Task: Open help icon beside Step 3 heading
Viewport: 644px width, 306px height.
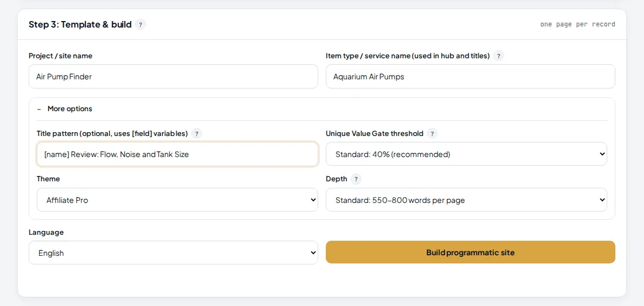Action: point(140,25)
